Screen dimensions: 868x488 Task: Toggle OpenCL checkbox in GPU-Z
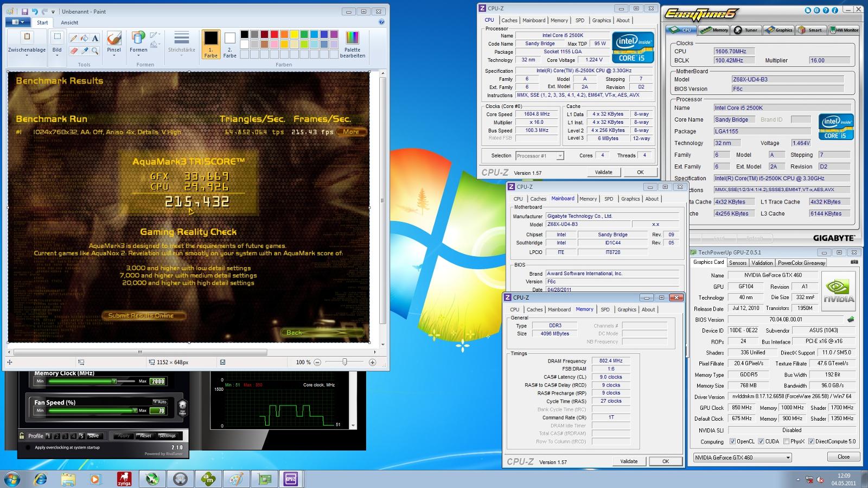point(732,441)
